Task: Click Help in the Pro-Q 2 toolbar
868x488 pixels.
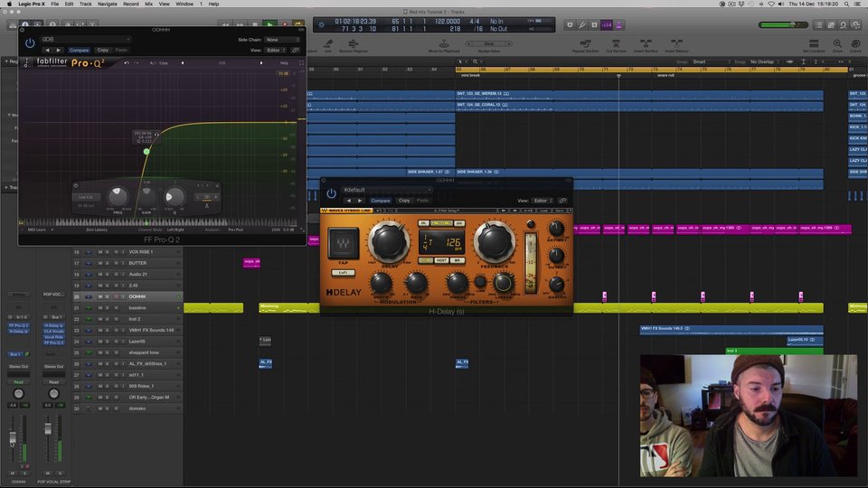Action: [x=284, y=63]
